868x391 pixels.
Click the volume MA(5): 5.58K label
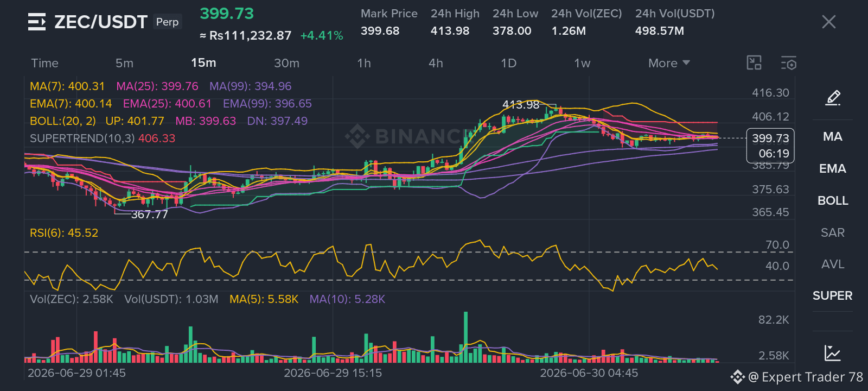click(x=264, y=299)
